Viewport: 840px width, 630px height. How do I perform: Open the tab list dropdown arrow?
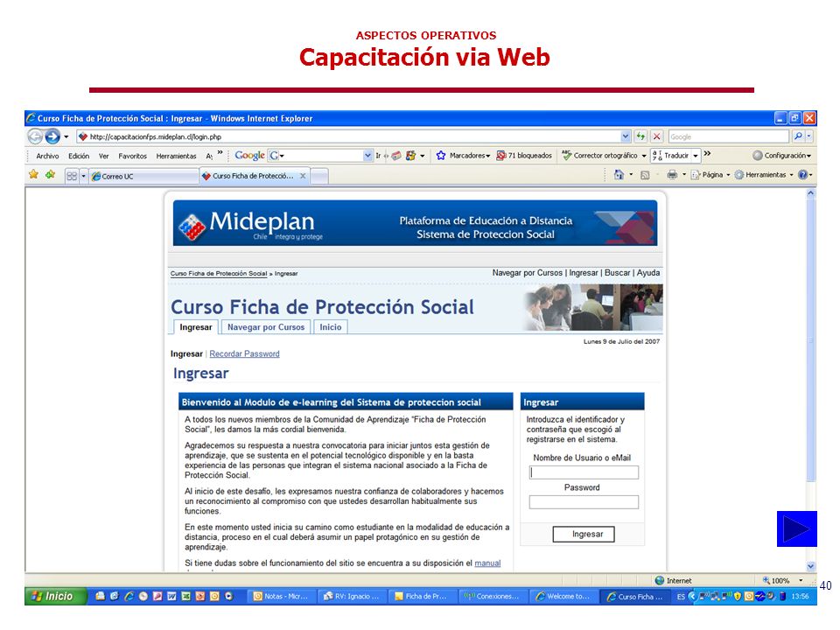click(x=84, y=176)
